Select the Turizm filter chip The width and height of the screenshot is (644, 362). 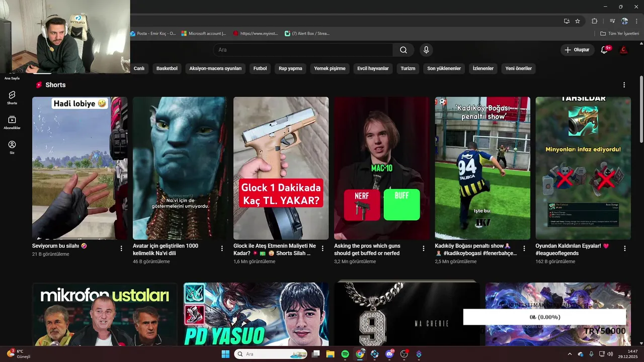click(408, 68)
